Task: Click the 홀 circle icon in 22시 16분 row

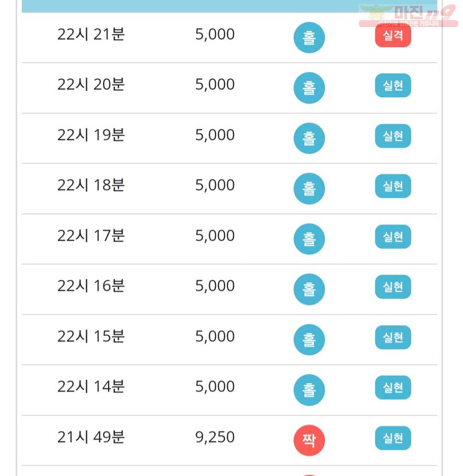Action: click(309, 289)
